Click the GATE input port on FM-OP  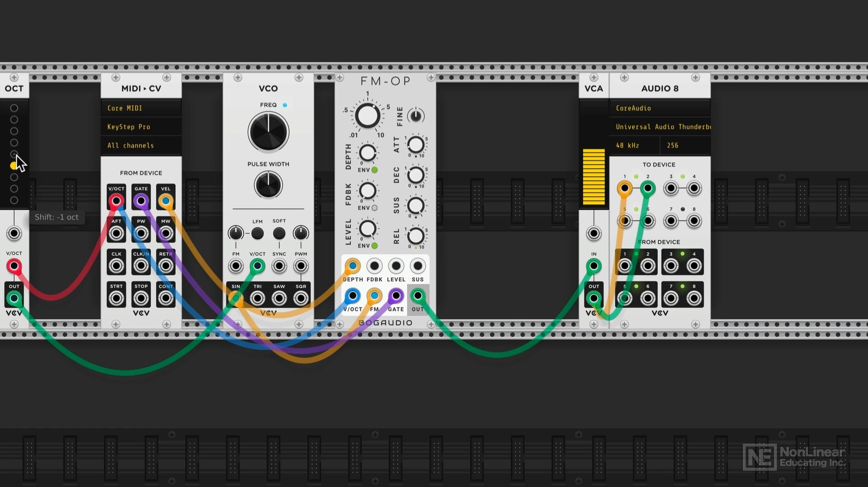396,296
